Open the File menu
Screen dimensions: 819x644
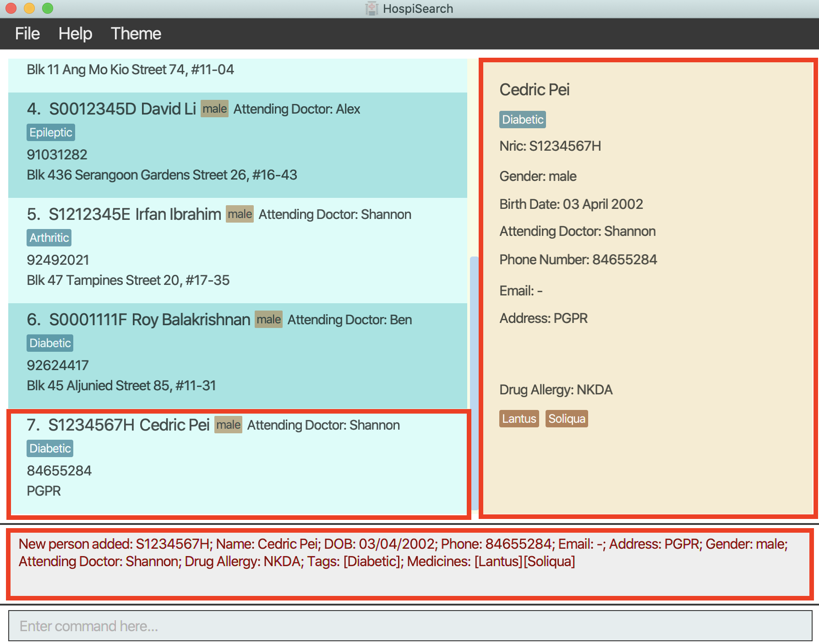point(27,33)
